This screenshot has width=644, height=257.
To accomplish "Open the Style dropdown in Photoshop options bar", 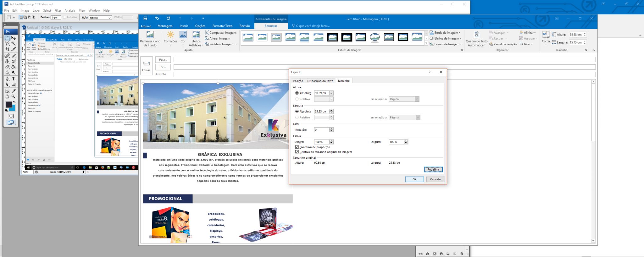I will 101,18.
